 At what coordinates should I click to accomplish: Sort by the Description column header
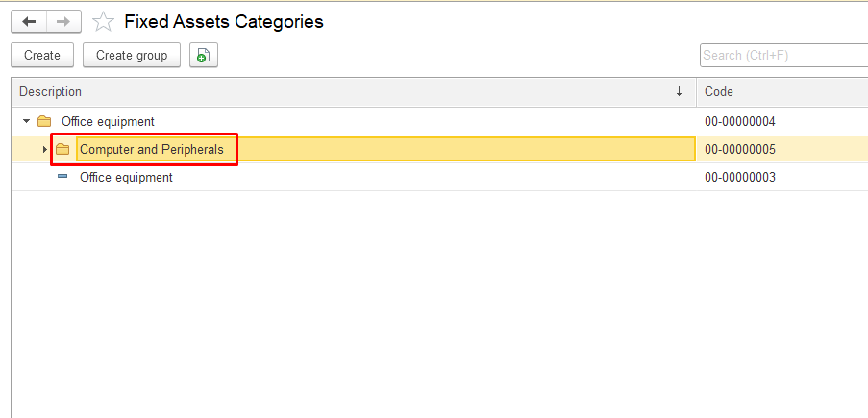click(x=288, y=92)
